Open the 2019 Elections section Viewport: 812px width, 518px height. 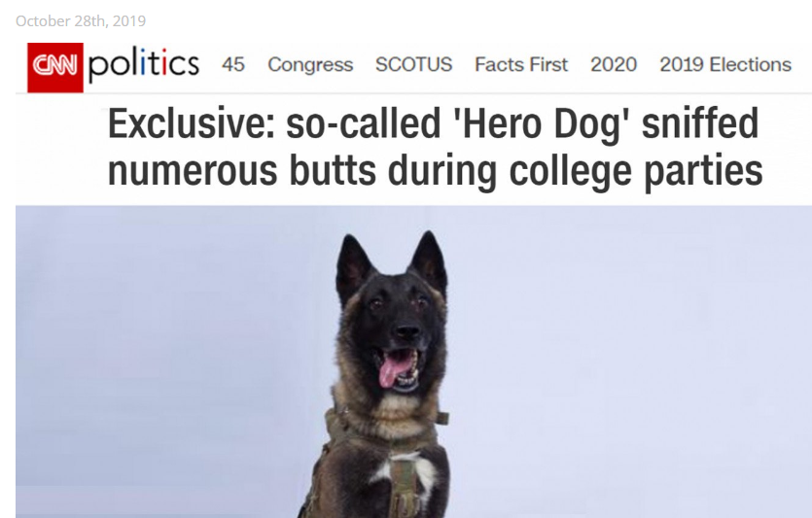click(x=725, y=65)
